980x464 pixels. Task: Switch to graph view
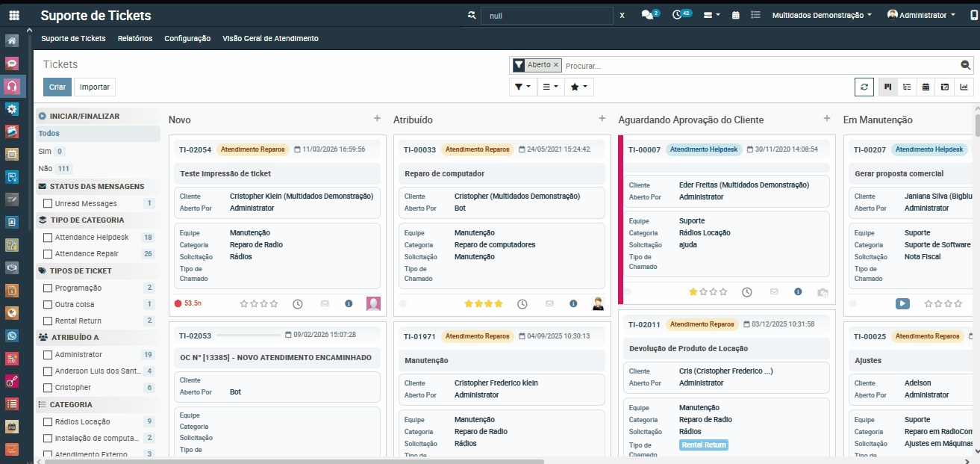point(964,87)
